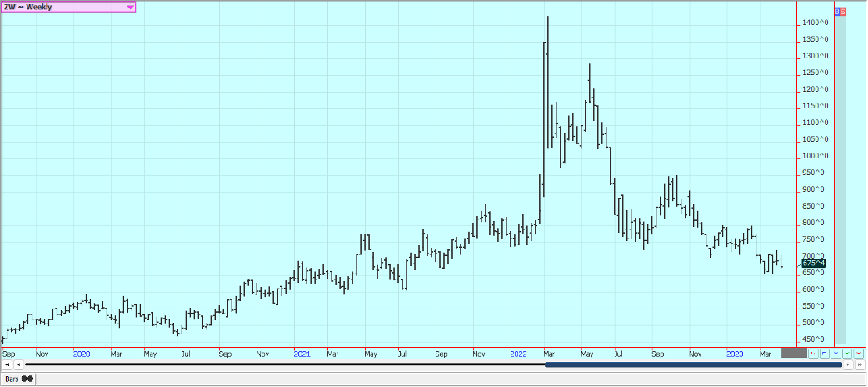
Task: Click the red step-arrow icon below the chart
Action: tap(813, 353)
